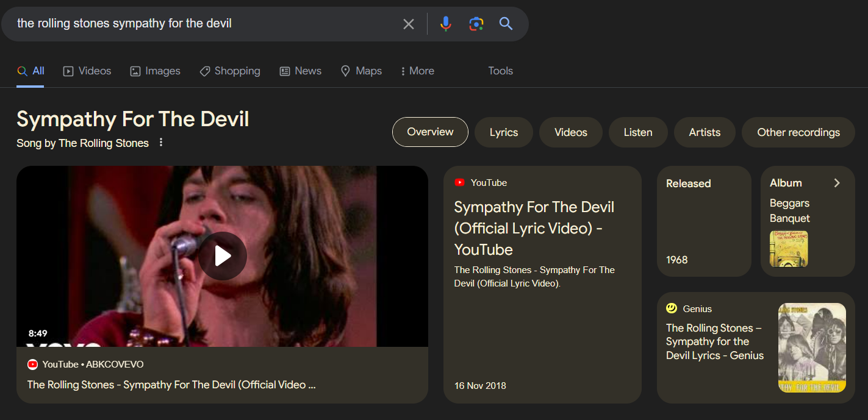
Task: Click the 8:49 video duration label
Action: tap(38, 333)
